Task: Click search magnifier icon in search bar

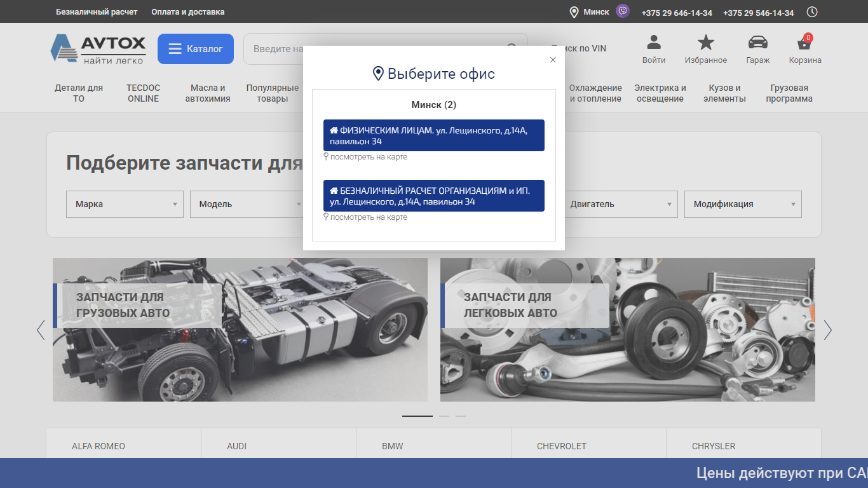Action: pyautogui.click(x=512, y=49)
